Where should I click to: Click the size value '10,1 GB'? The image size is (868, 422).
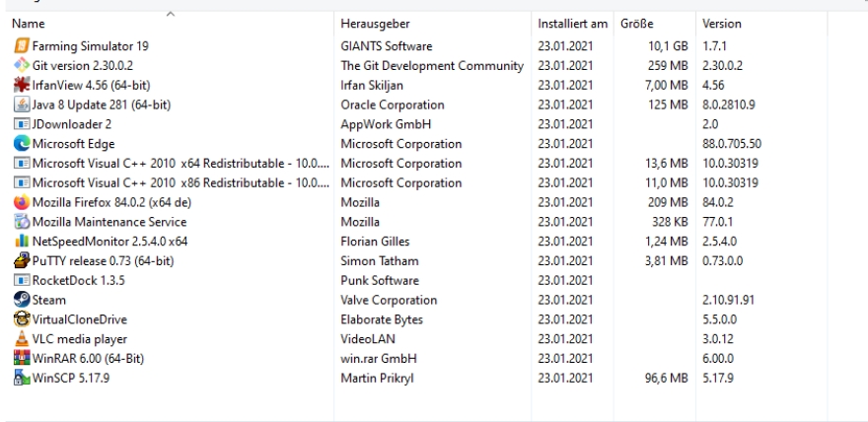pyautogui.click(x=668, y=46)
